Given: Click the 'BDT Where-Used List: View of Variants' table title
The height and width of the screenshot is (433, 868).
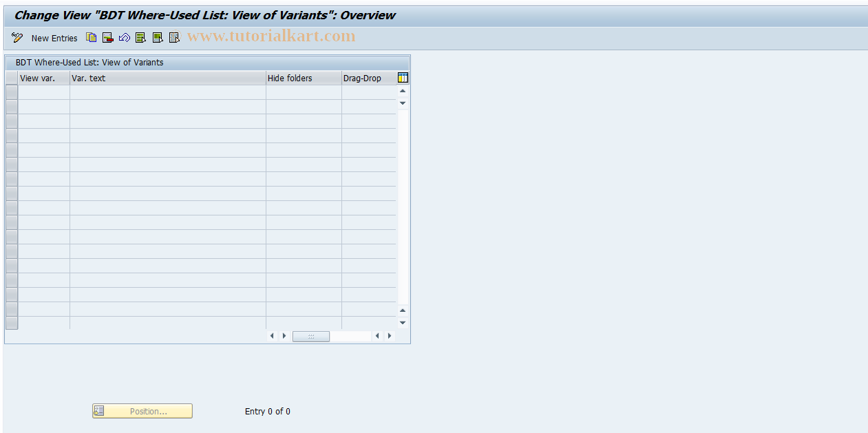Looking at the screenshot, I should click(x=89, y=63).
